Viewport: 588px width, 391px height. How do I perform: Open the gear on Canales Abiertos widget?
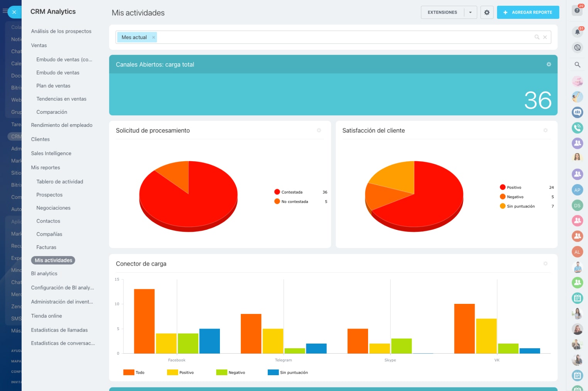[549, 64]
